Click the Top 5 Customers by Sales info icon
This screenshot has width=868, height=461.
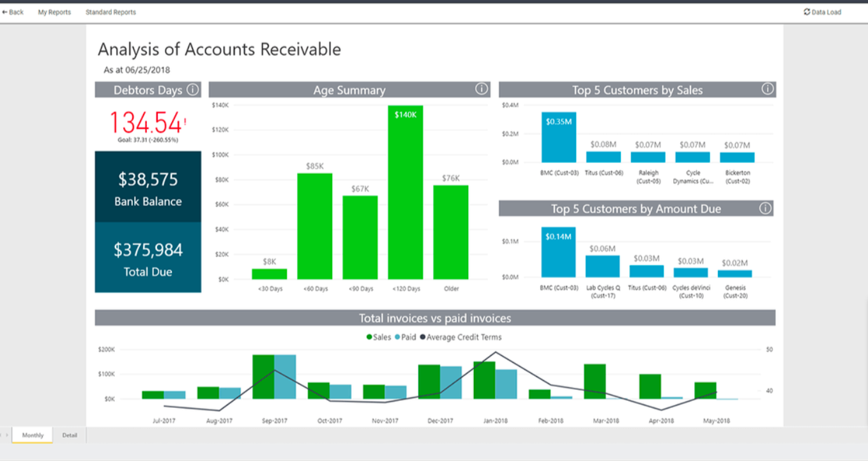coord(768,89)
